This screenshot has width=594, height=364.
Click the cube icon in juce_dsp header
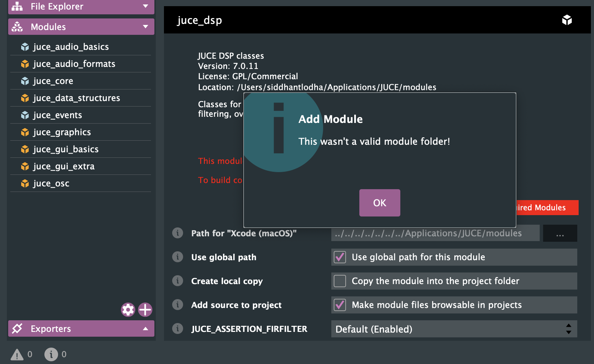pos(567,20)
